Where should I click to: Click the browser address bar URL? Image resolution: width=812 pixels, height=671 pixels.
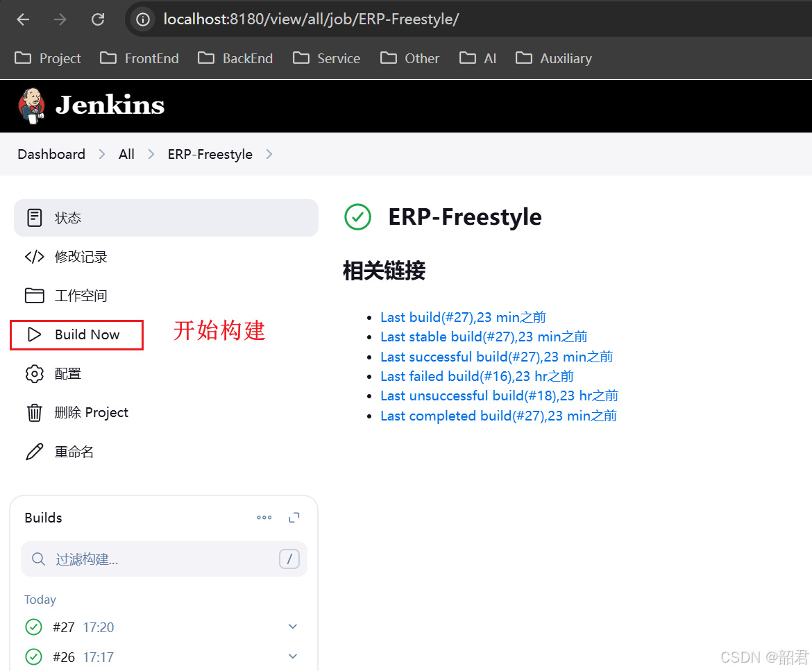point(311,19)
